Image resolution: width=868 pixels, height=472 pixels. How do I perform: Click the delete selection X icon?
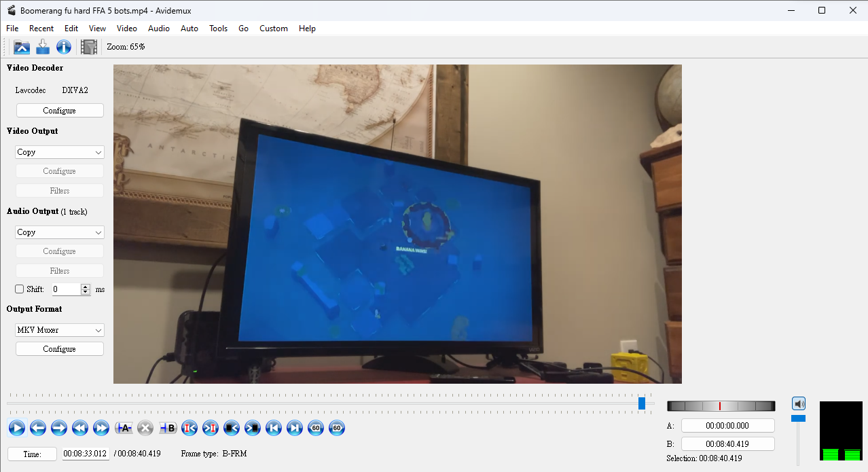coord(145,428)
